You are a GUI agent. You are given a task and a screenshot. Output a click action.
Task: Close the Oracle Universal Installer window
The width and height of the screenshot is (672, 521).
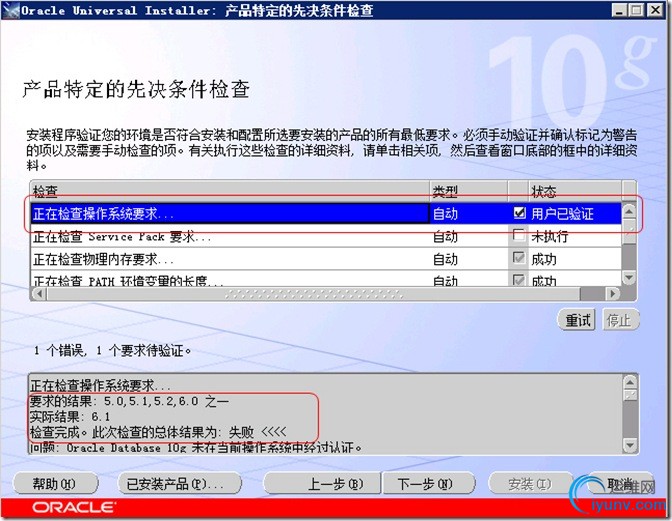coord(655,10)
